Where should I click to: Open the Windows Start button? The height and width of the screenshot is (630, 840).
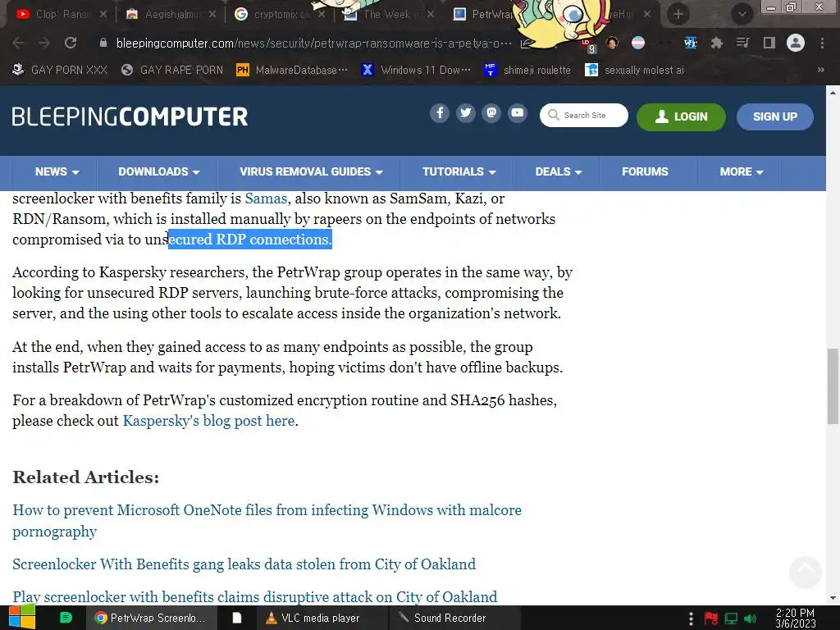coord(21,618)
